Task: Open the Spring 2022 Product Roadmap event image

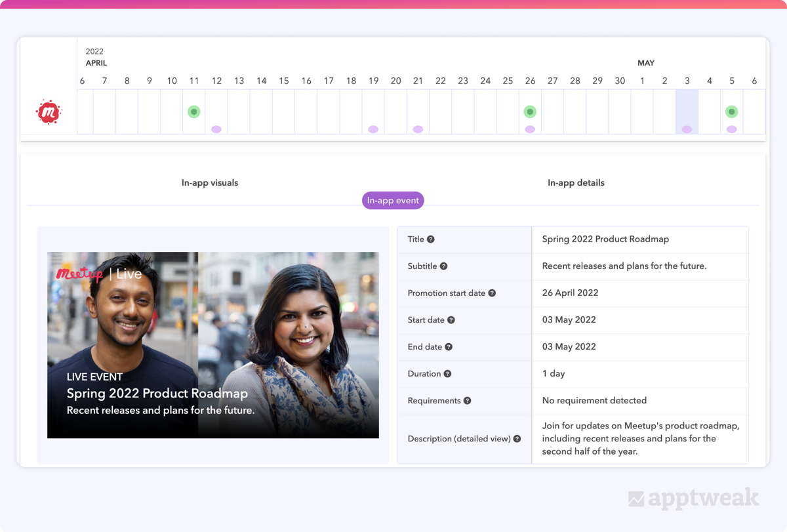Action: [x=213, y=345]
